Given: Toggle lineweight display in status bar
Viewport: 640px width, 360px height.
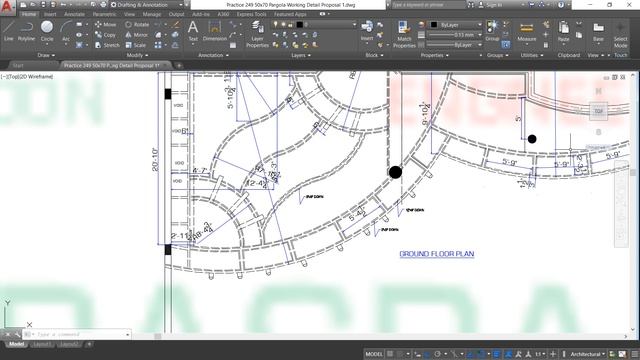Looking at the screenshot, I should coord(497,354).
